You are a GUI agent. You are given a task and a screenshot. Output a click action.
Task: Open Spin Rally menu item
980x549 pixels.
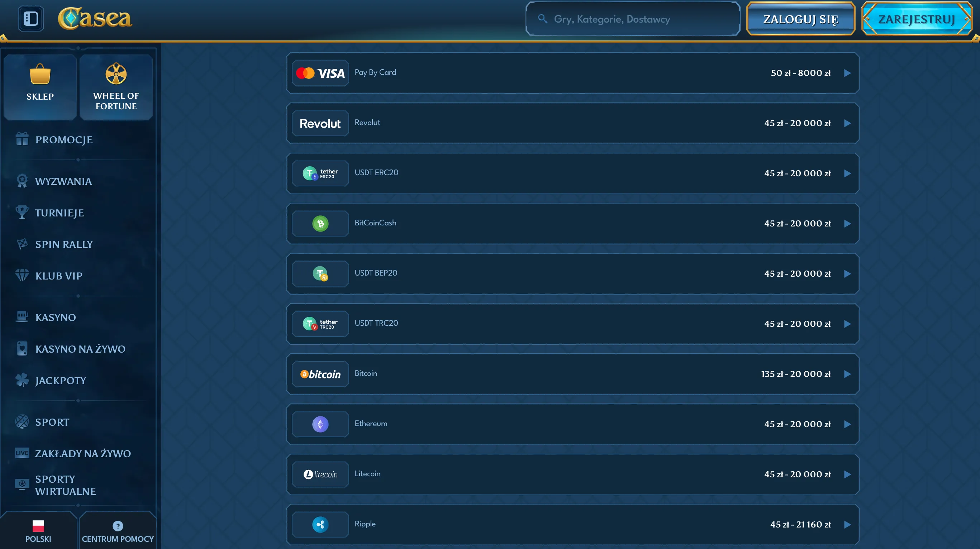(x=64, y=244)
